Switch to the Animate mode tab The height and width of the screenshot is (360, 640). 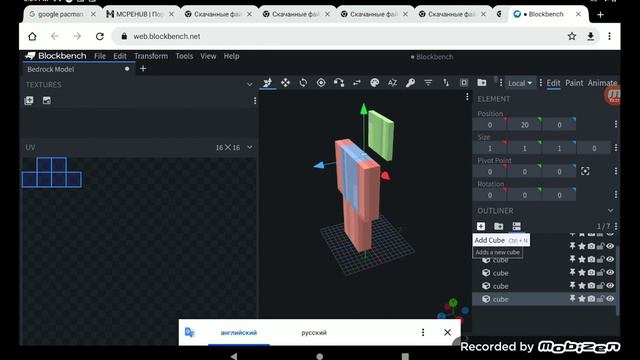coord(602,83)
